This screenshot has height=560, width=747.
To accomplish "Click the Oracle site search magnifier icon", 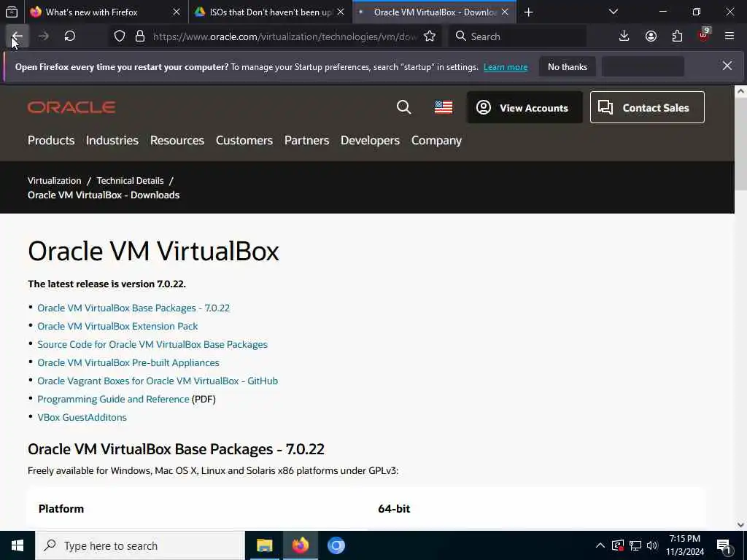I will click(x=404, y=107).
